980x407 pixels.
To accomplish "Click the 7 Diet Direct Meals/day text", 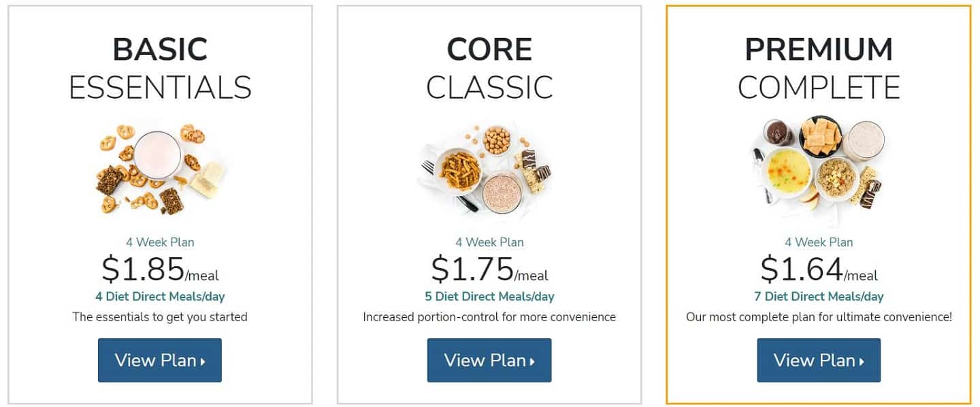I will coord(819,297).
